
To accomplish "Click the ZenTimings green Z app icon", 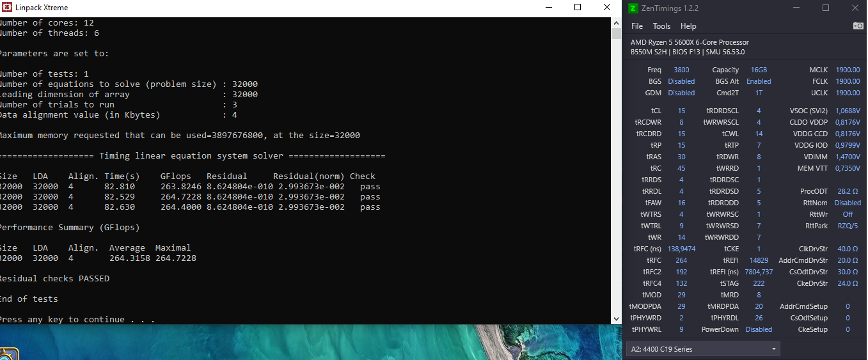I will [x=633, y=8].
